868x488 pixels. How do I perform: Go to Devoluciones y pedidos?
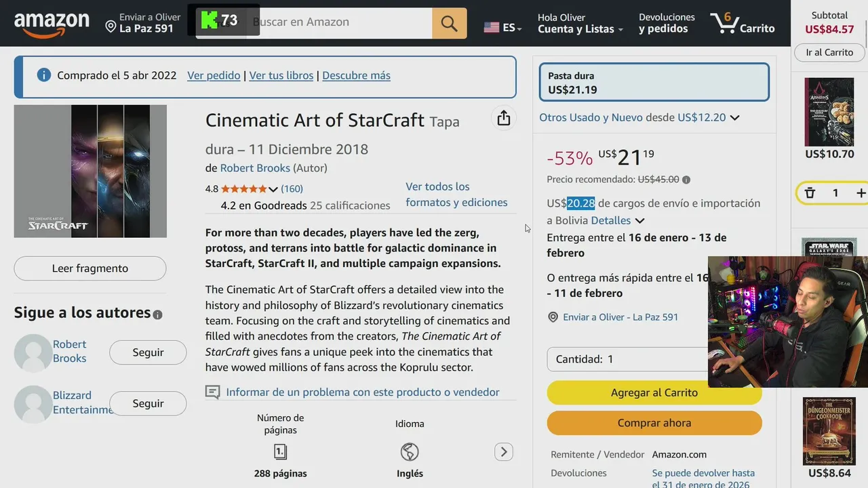pos(667,23)
